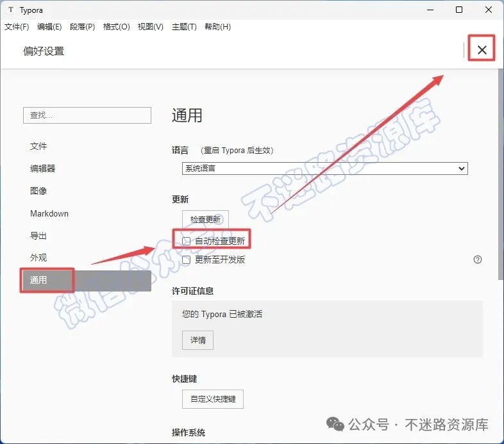This screenshot has width=504, height=444.
Task: Click the 您的 Typora 已被激活 text
Action: pyautogui.click(x=222, y=314)
